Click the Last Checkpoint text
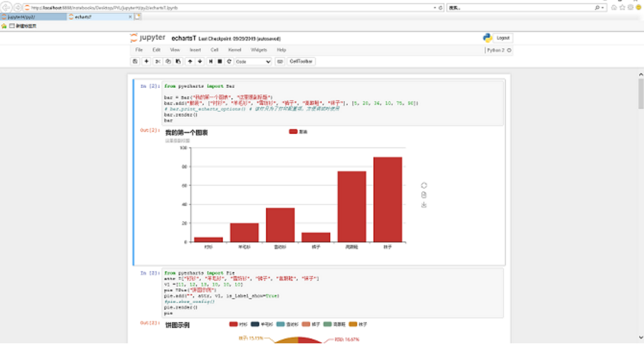The height and width of the screenshot is (344, 644). [239, 38]
